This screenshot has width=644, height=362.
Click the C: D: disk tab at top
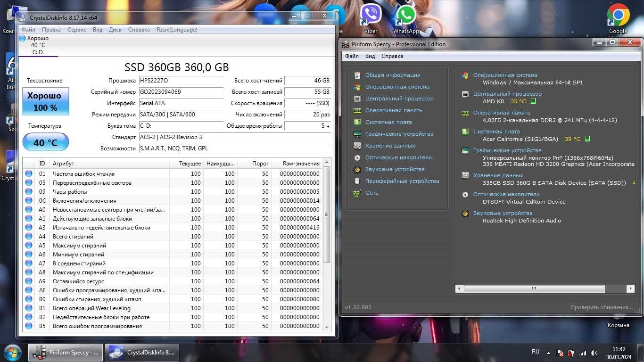point(38,45)
